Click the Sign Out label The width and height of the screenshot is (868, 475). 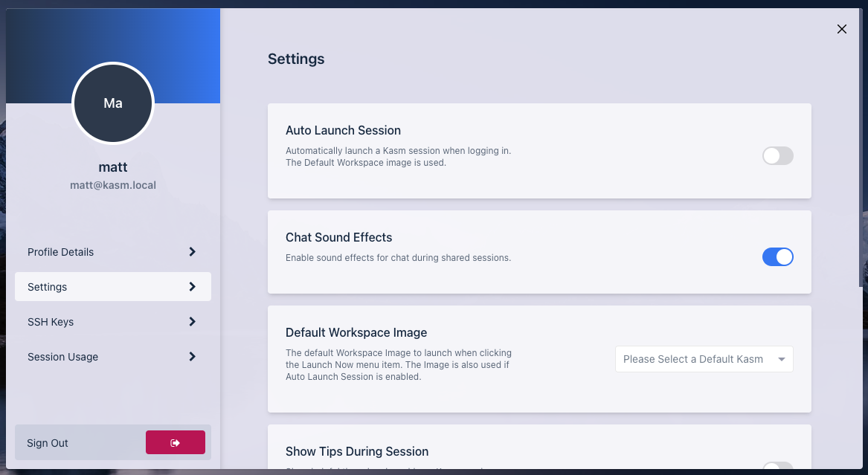pos(48,443)
